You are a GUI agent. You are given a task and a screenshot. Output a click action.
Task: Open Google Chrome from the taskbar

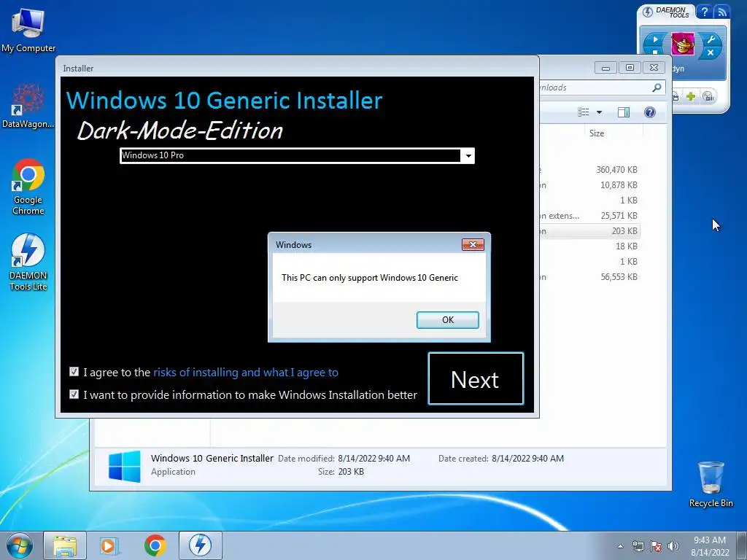[x=155, y=545]
